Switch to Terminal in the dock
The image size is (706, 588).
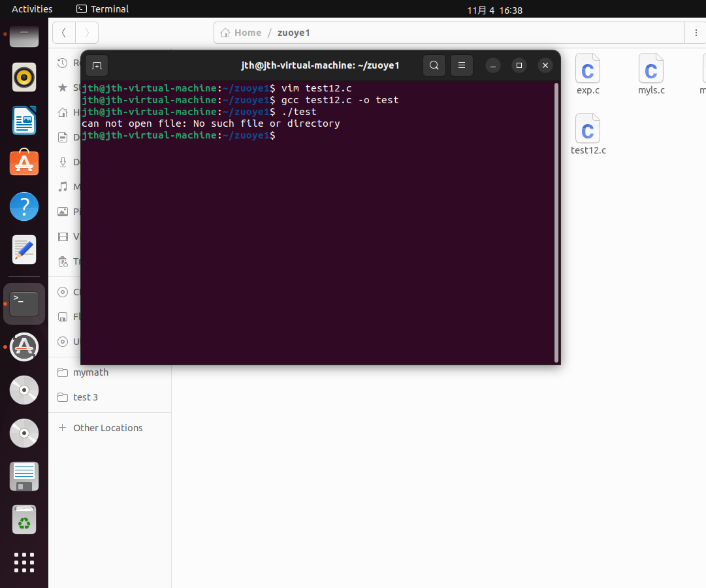click(24, 304)
